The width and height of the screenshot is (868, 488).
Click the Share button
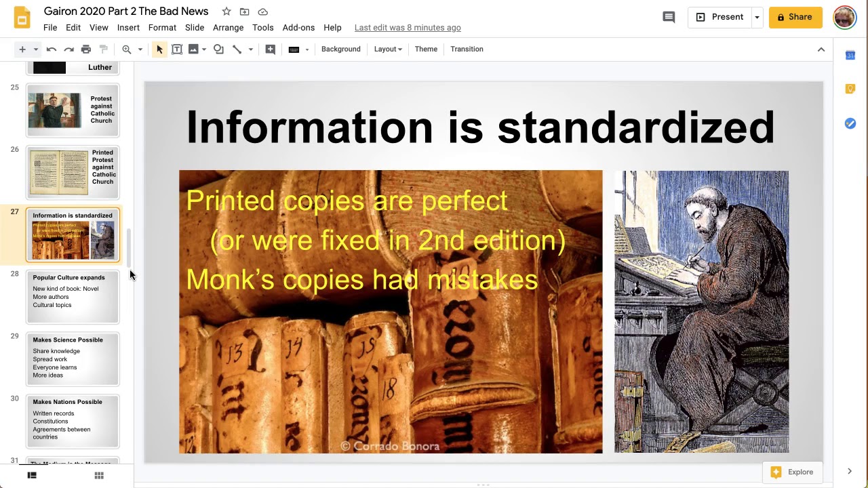(x=795, y=17)
